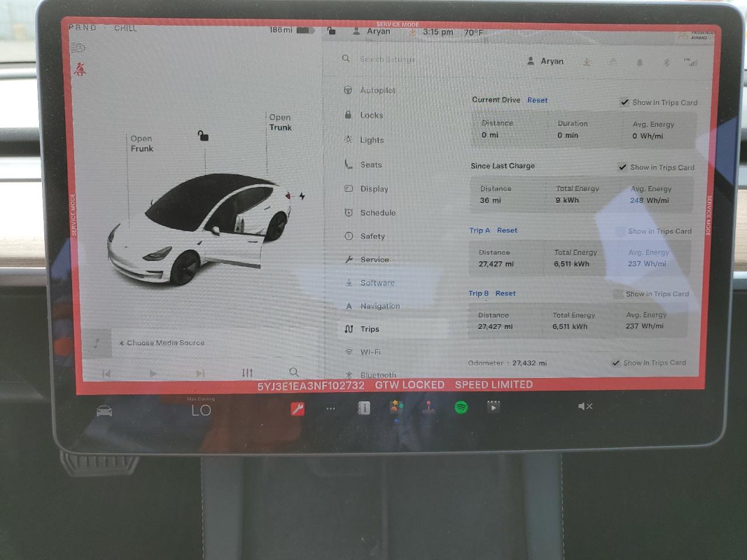
Task: Tap the CHILL acceleration mode label
Action: (x=125, y=28)
